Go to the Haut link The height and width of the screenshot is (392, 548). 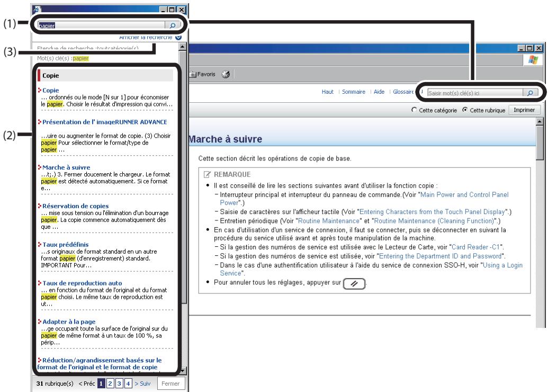(327, 92)
